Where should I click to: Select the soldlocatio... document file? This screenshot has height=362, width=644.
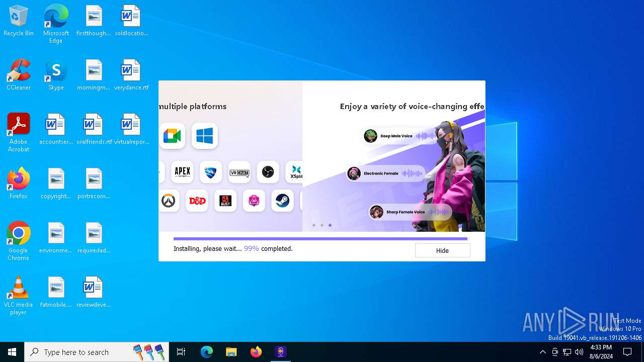131,21
